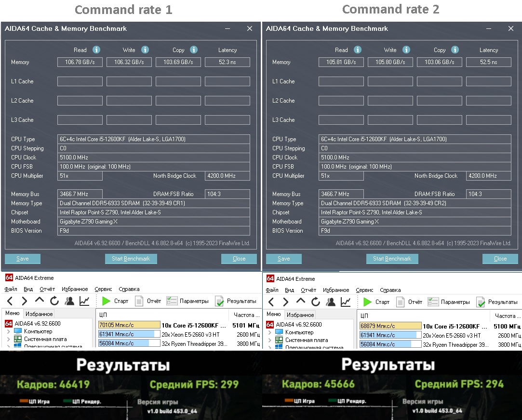The width and height of the screenshot is (522, 420).
Task: Click the Write info icon in left benchmark
Action: click(x=145, y=50)
